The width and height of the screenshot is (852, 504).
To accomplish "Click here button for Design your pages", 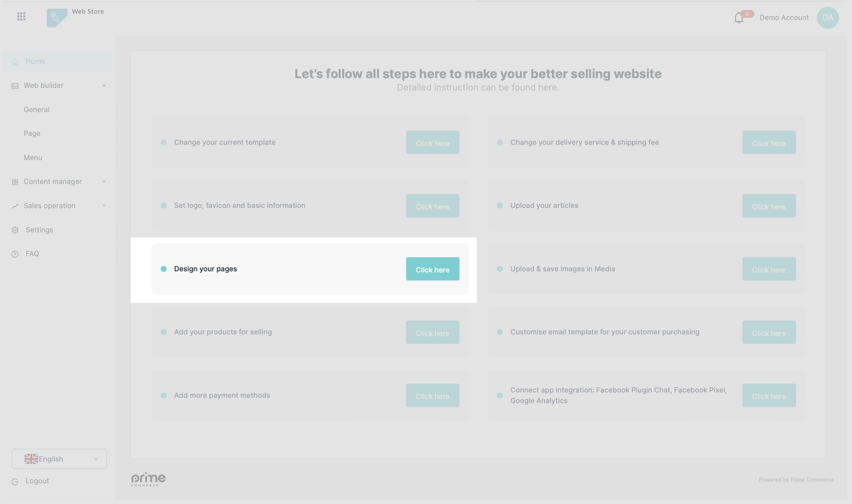I will [432, 269].
